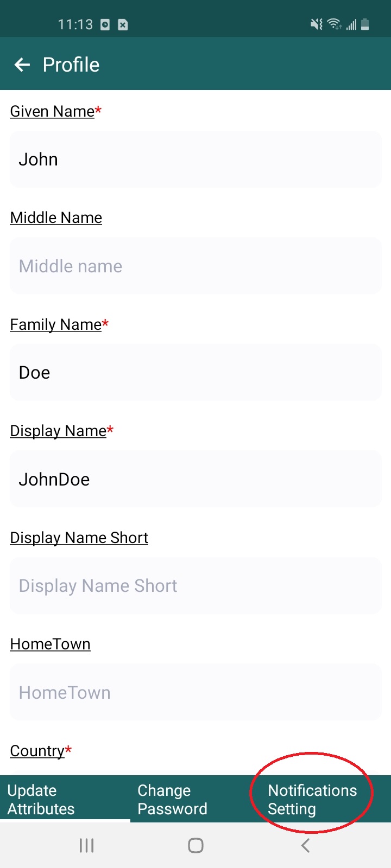Select the Family Name field showing Doe
Viewport: 391px width, 868px height.
[x=195, y=372]
